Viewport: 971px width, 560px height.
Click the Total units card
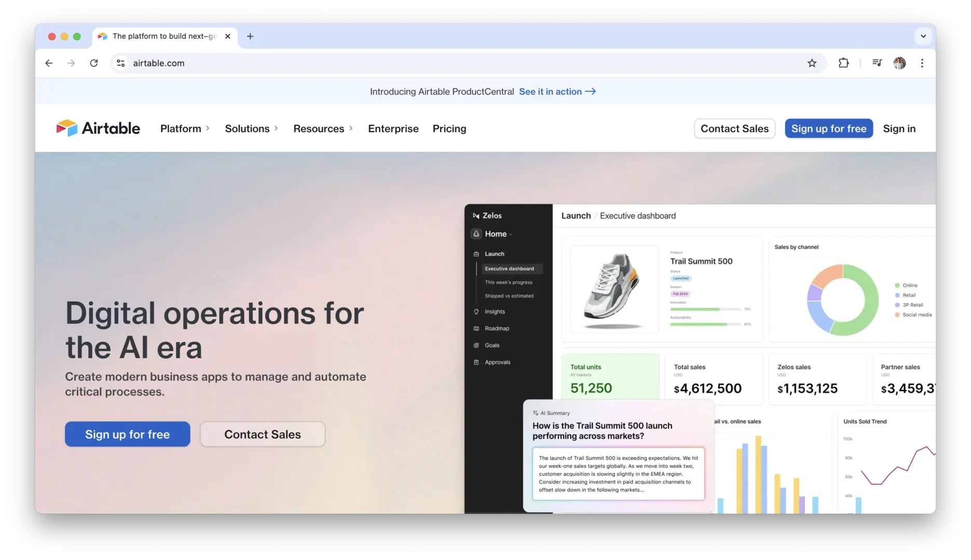[x=610, y=377]
